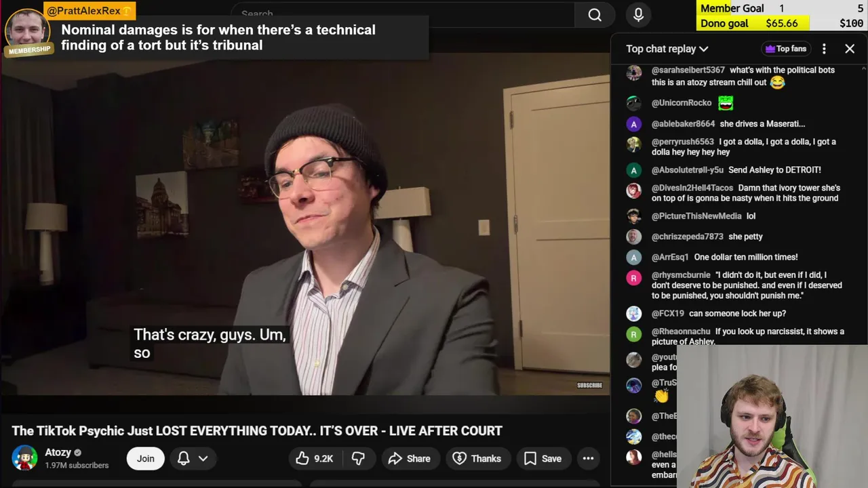868x488 pixels.
Task: Open more actions ellipsis under video
Action: pos(588,459)
